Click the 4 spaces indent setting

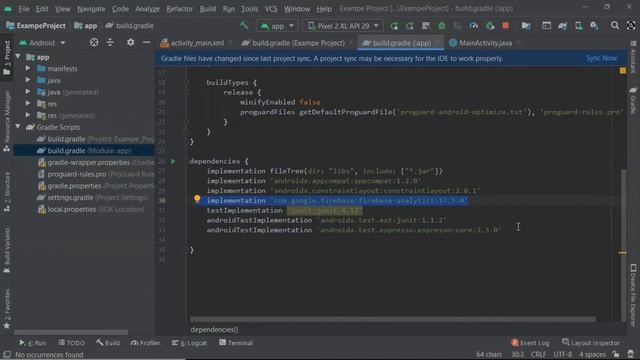[x=592, y=354]
